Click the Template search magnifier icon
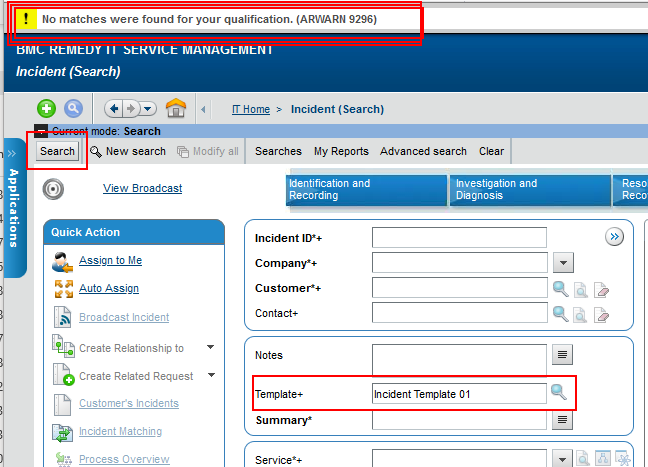The width and height of the screenshot is (648, 467). point(559,392)
